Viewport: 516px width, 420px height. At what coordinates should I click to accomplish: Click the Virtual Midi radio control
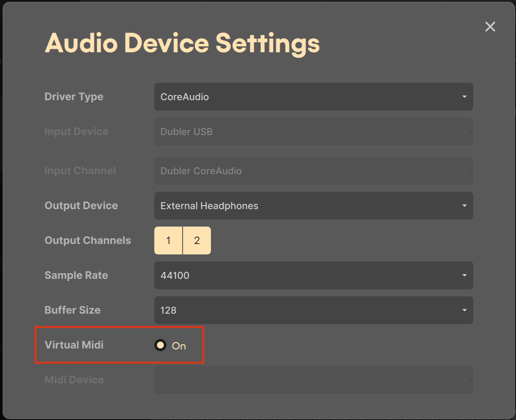coord(160,345)
